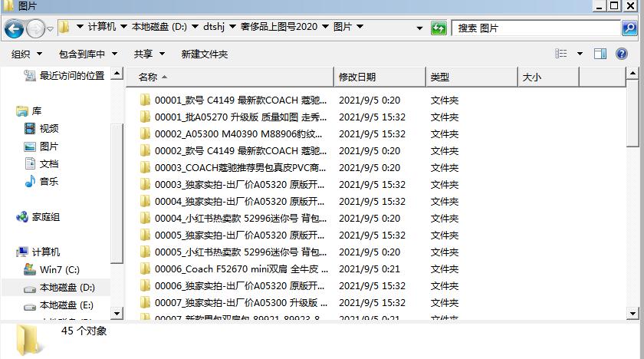Click the Back navigation arrow button
644x359 pixels.
click(14, 28)
